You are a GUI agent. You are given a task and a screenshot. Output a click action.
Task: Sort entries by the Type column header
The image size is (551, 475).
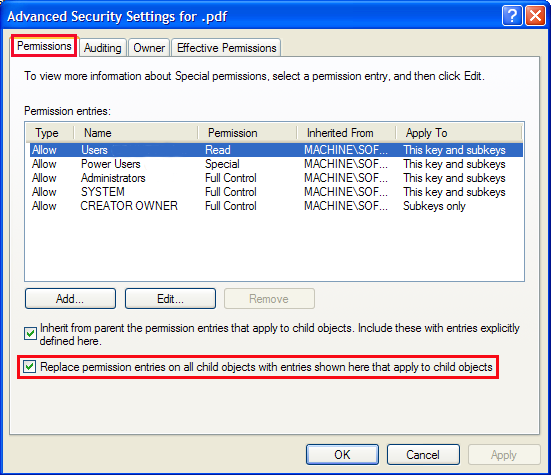pos(50,133)
